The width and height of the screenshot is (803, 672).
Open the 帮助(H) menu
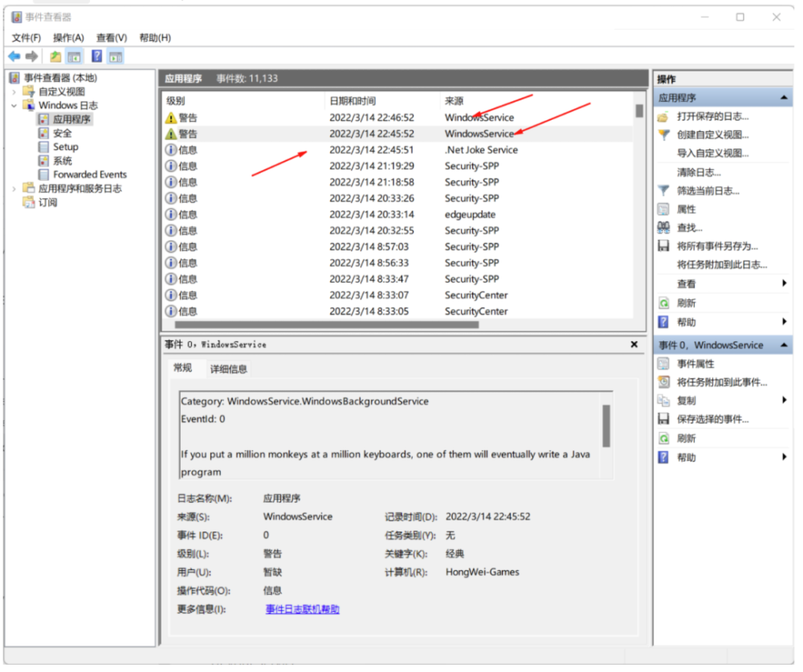[155, 38]
